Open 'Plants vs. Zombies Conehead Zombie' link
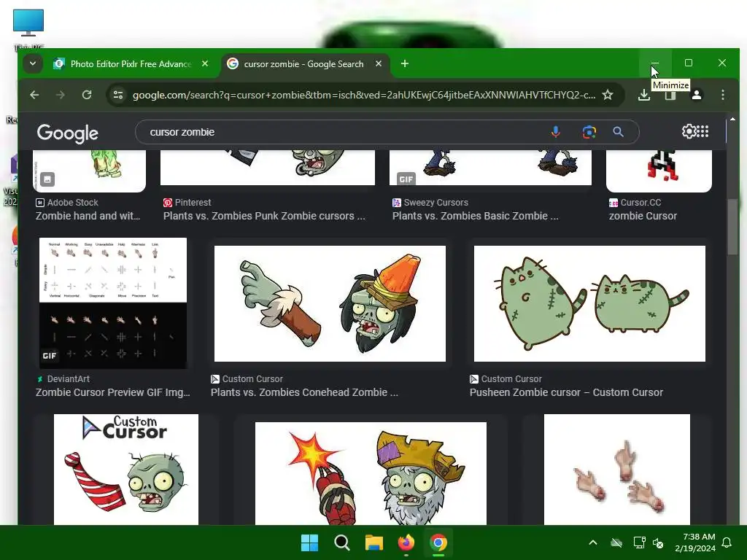 (x=304, y=392)
